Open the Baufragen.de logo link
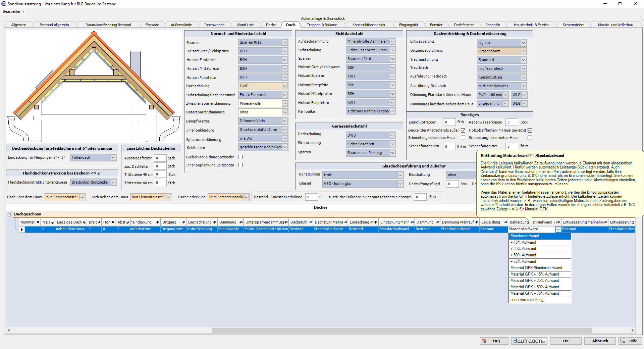644x349 pixels. point(529,341)
